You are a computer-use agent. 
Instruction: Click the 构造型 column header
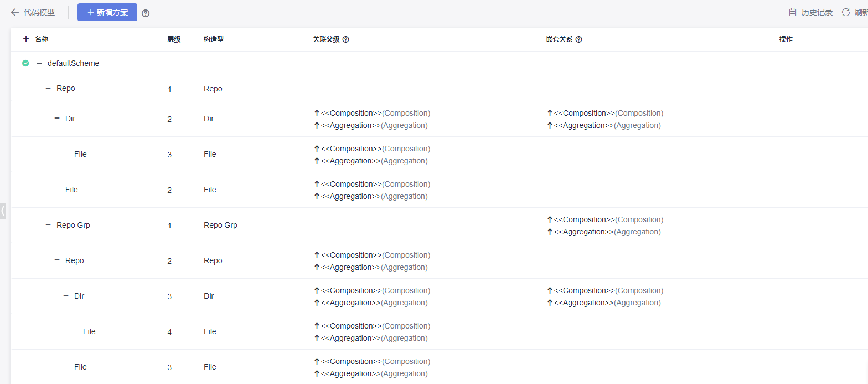[213, 39]
